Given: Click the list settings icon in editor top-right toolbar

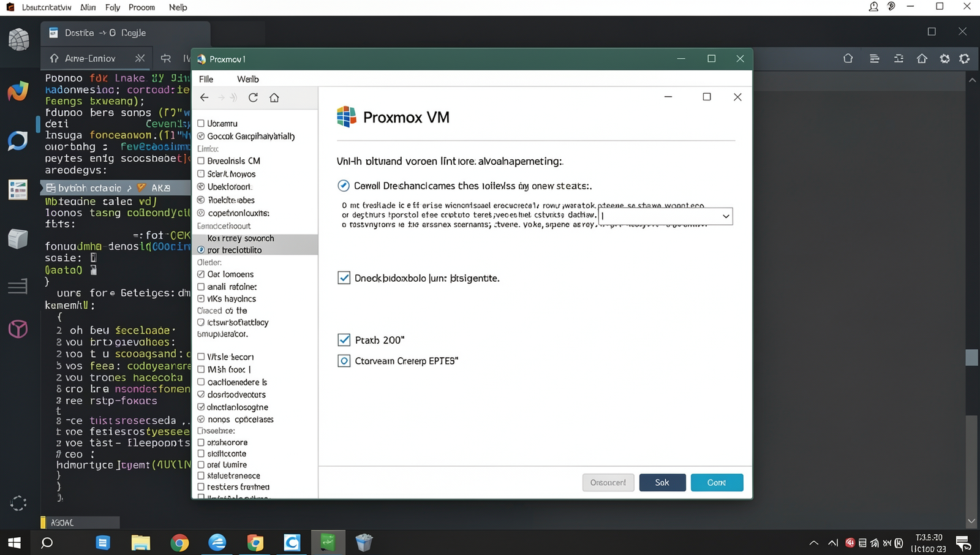Looking at the screenshot, I should point(899,58).
